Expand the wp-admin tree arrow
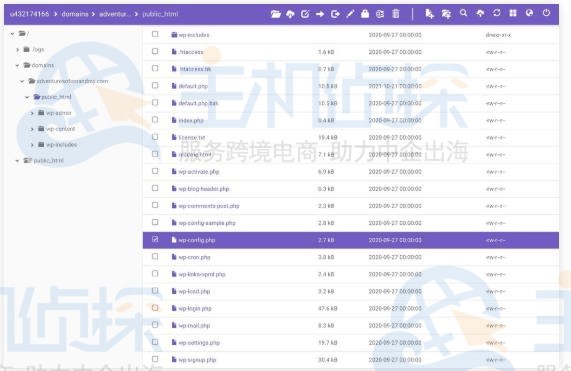The width and height of the screenshot is (571, 371). [32, 113]
